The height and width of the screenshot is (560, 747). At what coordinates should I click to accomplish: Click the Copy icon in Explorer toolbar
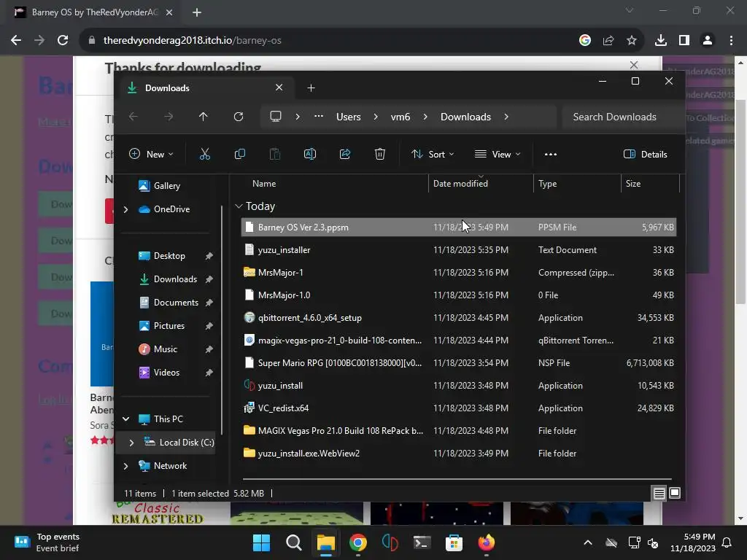click(239, 154)
